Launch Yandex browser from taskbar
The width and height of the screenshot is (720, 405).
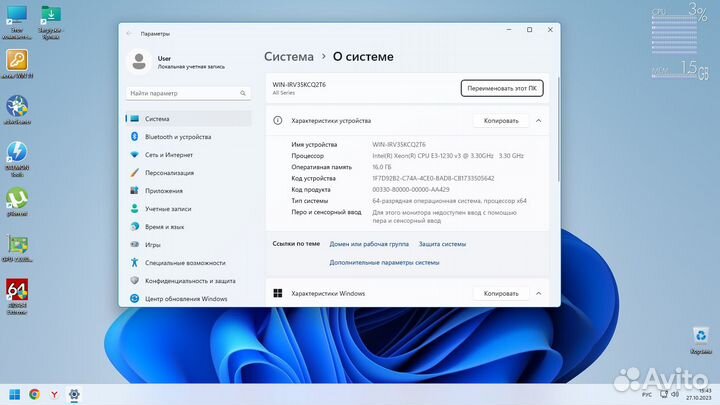point(54,394)
